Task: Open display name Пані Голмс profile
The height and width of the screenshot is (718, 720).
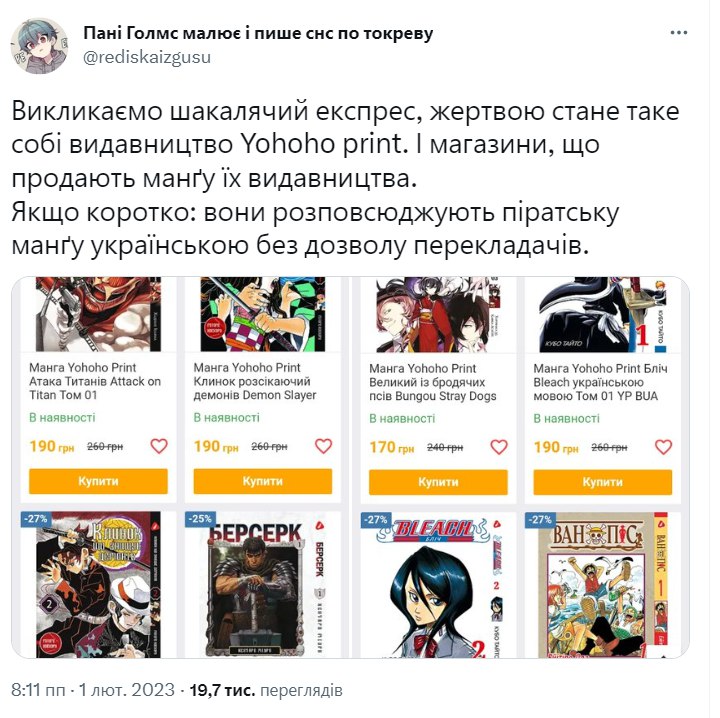Action: 258,33
